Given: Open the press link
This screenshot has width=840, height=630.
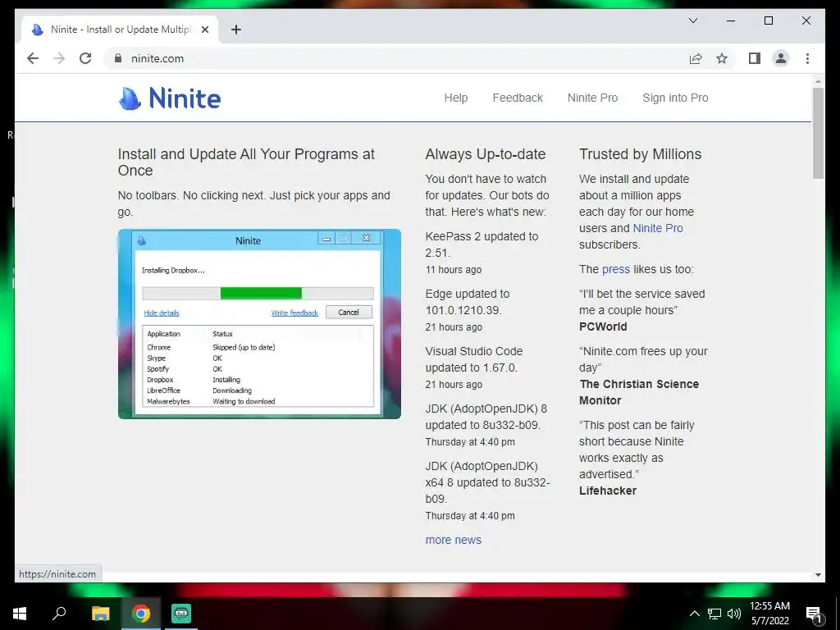Looking at the screenshot, I should click(615, 269).
